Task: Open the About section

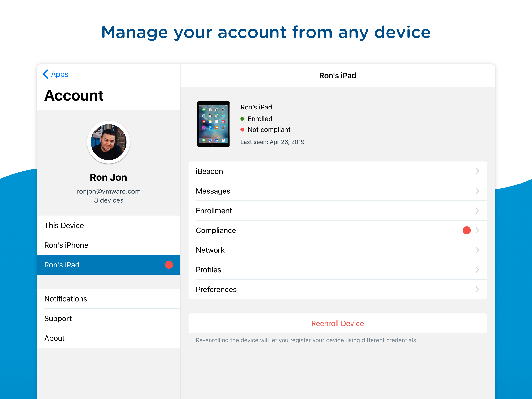Action: 55,338
